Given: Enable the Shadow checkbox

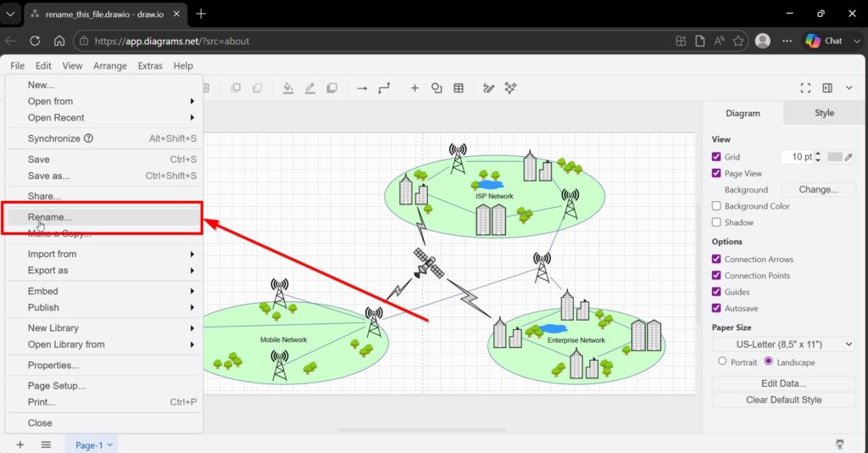Looking at the screenshot, I should pos(717,222).
